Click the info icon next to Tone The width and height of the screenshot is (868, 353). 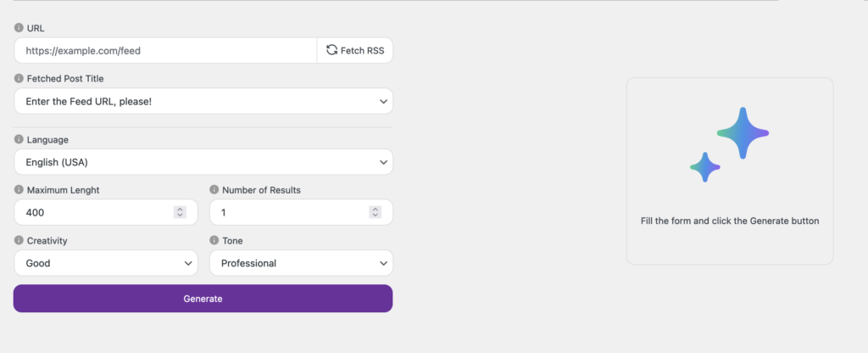pos(214,241)
